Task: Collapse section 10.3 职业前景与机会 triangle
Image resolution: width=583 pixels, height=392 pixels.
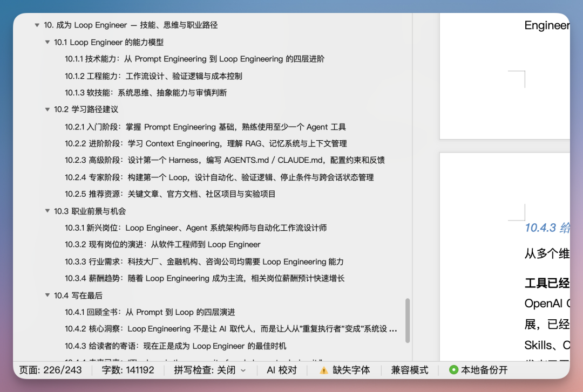Action: [x=47, y=211]
